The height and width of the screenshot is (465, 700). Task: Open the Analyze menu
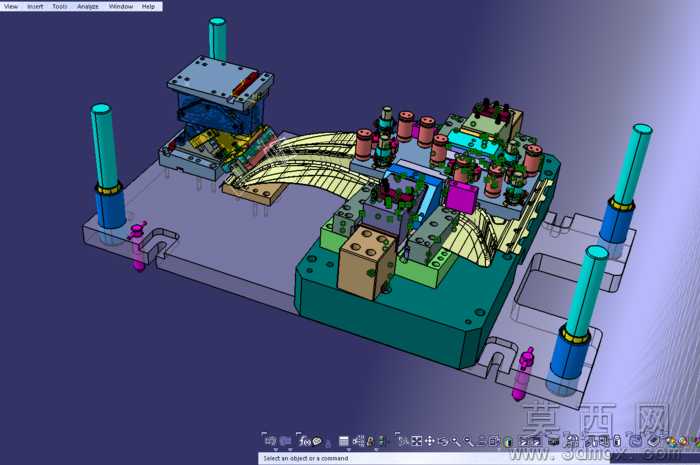pos(88,6)
